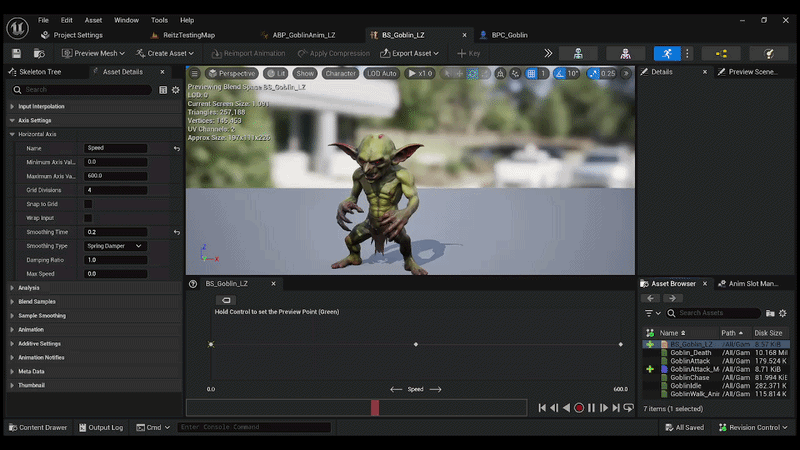Go back in Asset Browser history
Screen dimensions: 800x450
[x=650, y=298]
